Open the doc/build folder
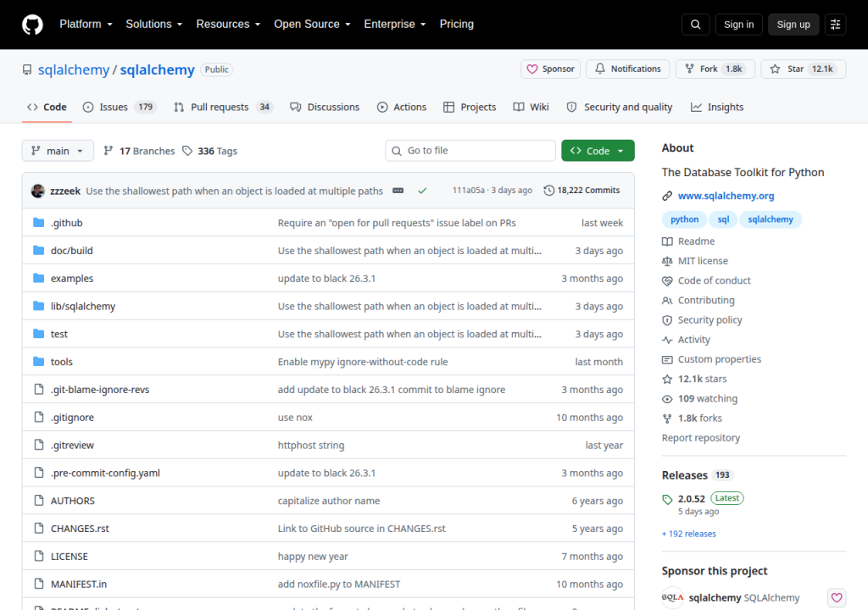 point(72,250)
